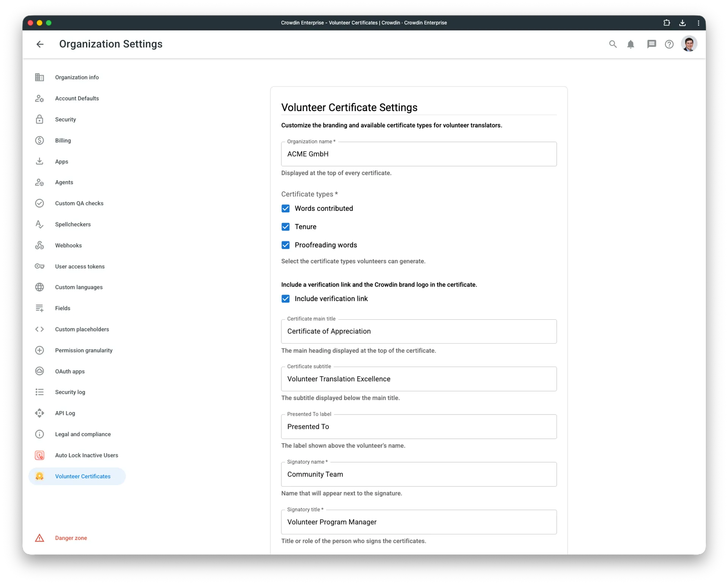The image size is (728, 584).
Task: Open the user avatar menu
Action: click(689, 44)
